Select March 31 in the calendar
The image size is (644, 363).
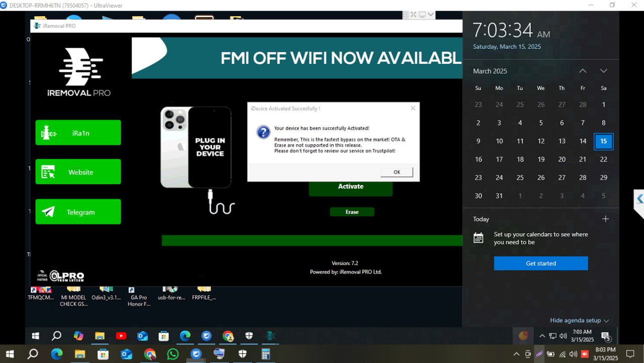tap(499, 196)
